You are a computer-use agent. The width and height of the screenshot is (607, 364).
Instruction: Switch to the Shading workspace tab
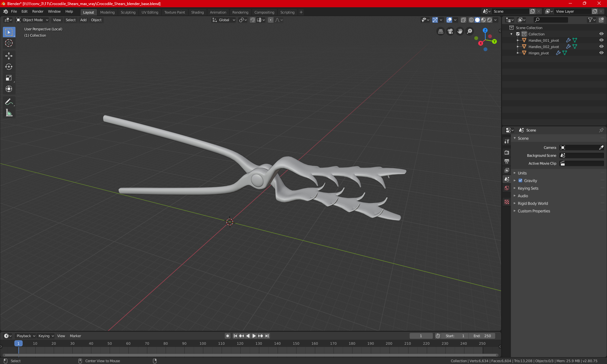pos(197,12)
